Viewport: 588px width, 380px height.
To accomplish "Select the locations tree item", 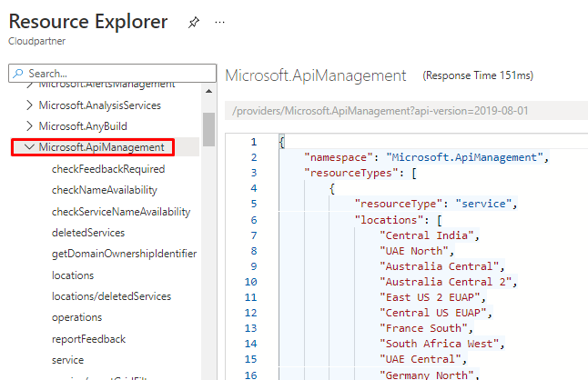I will coord(73,275).
